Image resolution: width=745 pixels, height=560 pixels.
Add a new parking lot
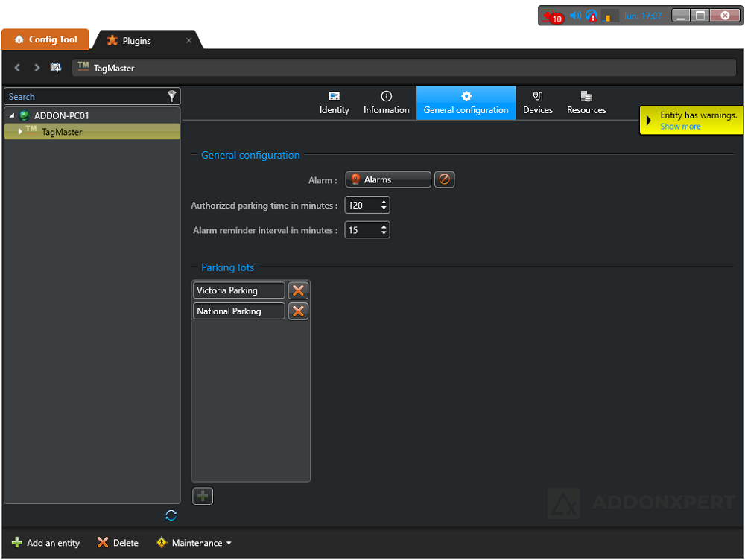point(203,496)
